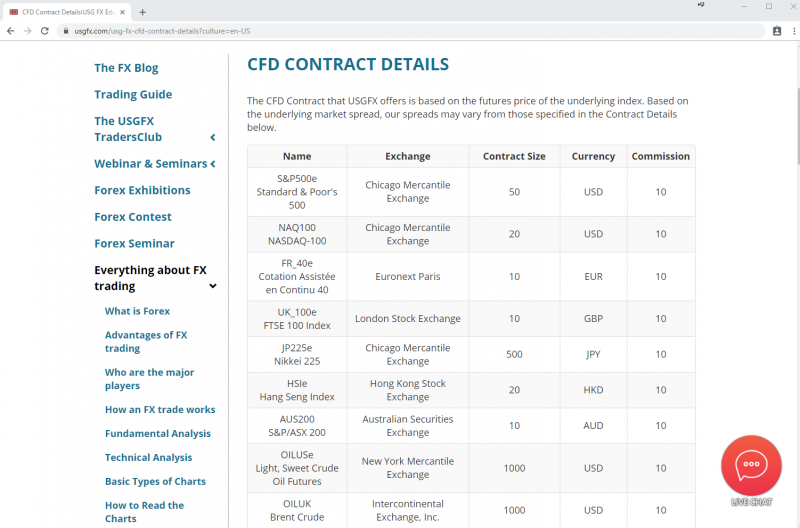Open How an FX trade works link
The height and width of the screenshot is (528, 800).
point(160,410)
